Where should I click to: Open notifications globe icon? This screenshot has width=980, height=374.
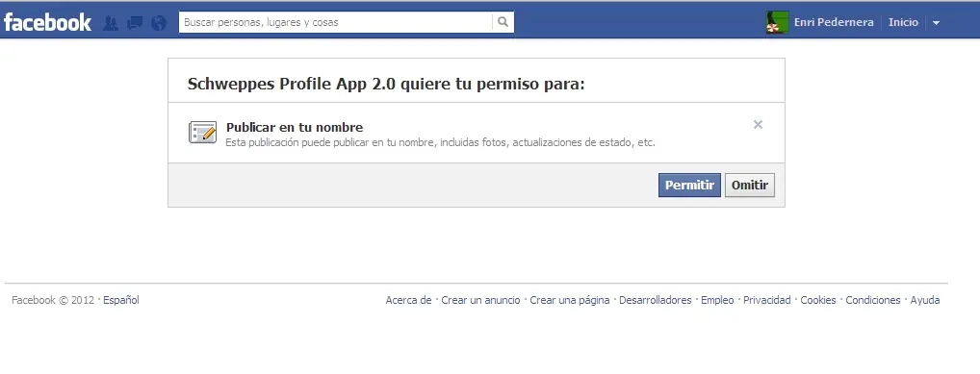159,23
